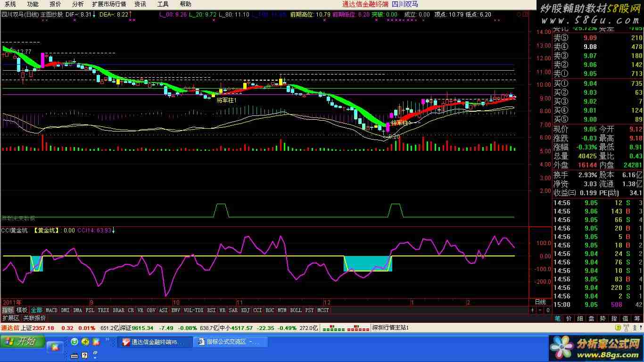Open the 工具 menu
644x362 pixels.
(163, 4)
